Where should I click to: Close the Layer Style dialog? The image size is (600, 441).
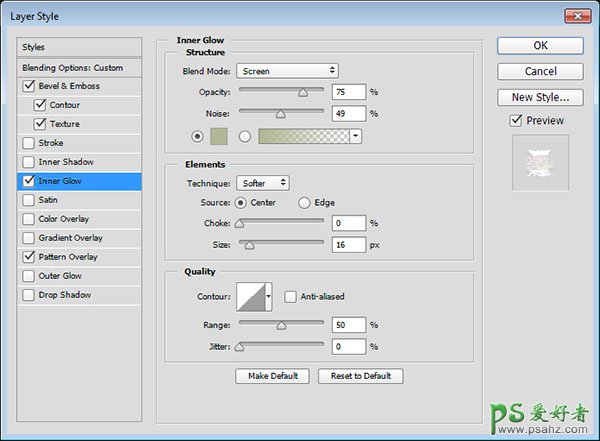577,16
